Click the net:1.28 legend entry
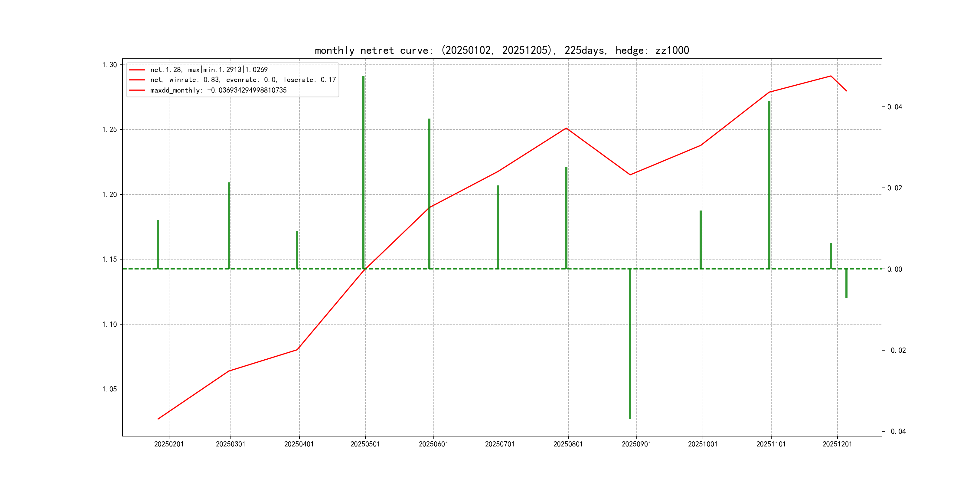Image resolution: width=980 pixels, height=490 pixels. (209, 70)
